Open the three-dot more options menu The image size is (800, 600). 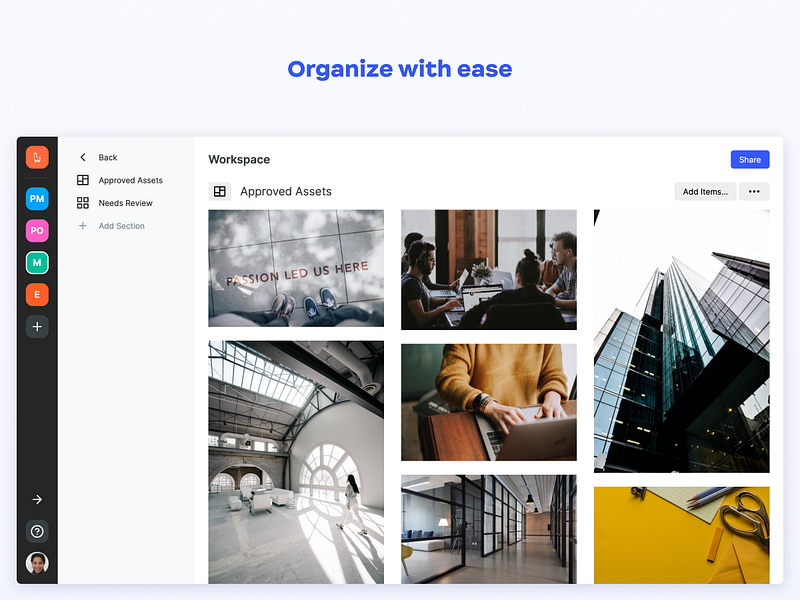pos(754,192)
